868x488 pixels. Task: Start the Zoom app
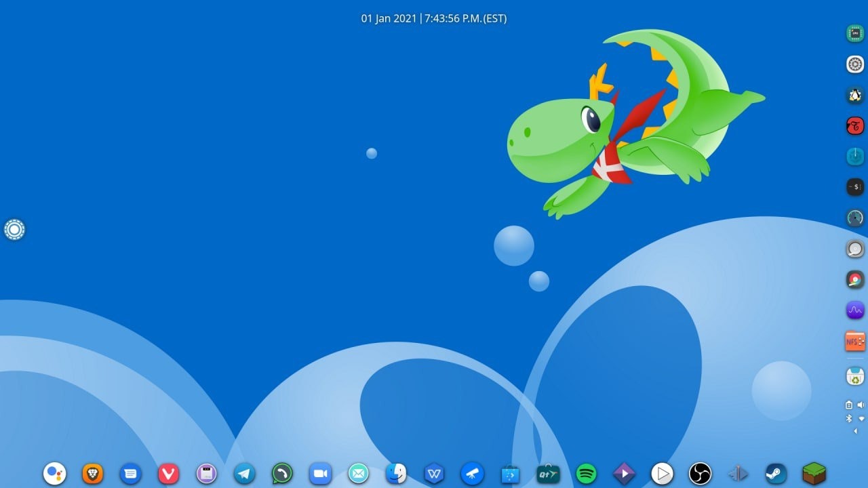point(320,473)
